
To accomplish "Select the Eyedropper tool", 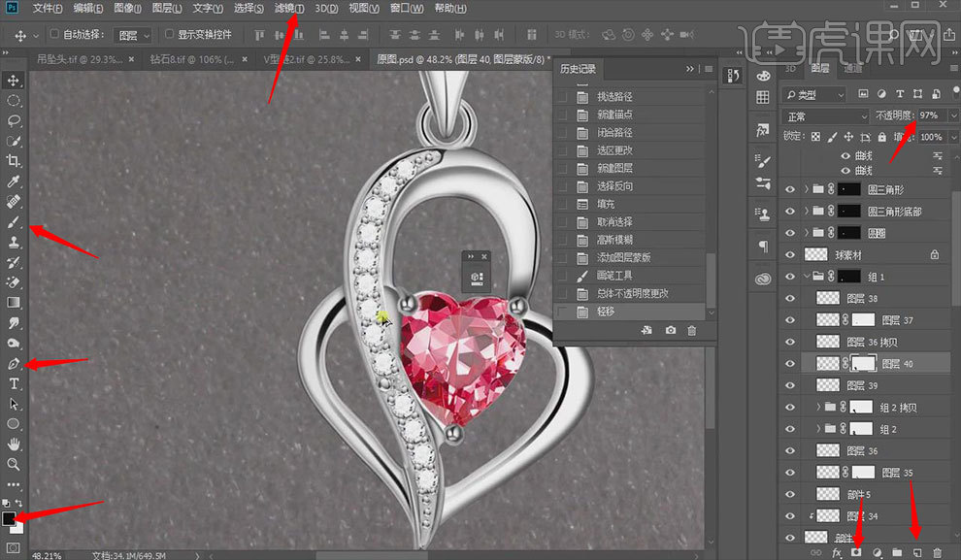I will tap(14, 181).
